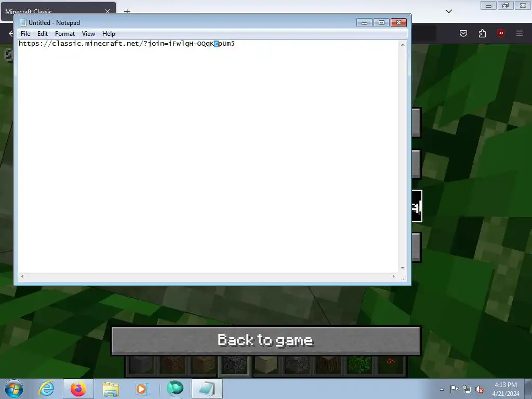Switch to Firefox from the taskbar
This screenshot has height=399, width=532.
[x=78, y=389]
